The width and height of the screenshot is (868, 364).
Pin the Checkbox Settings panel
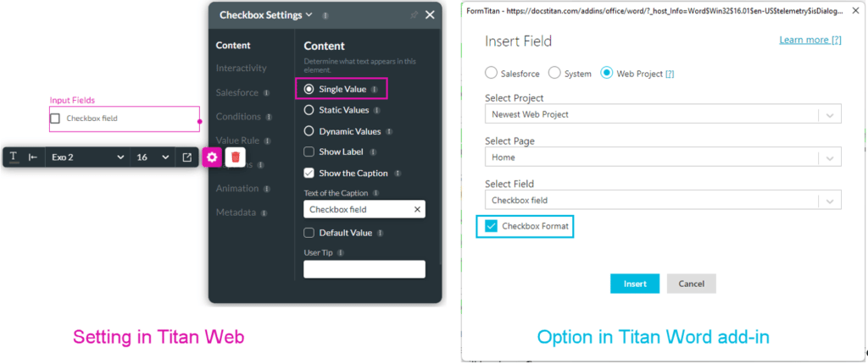414,15
